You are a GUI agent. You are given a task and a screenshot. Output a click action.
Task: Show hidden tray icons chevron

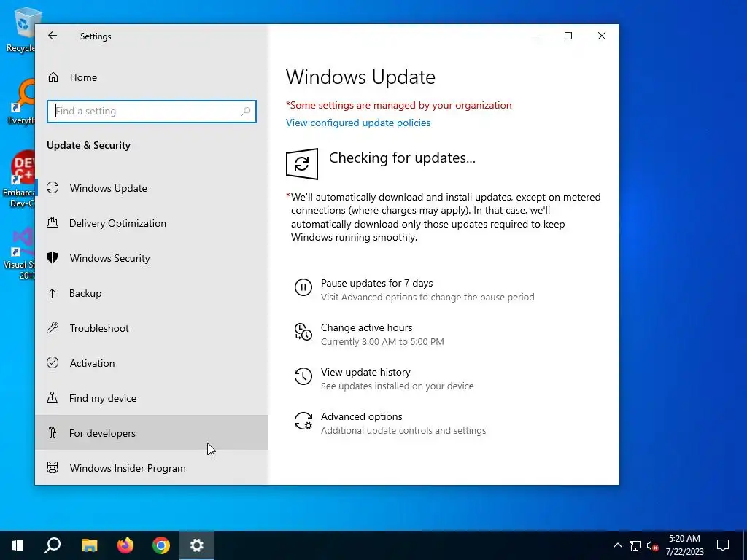(617, 545)
